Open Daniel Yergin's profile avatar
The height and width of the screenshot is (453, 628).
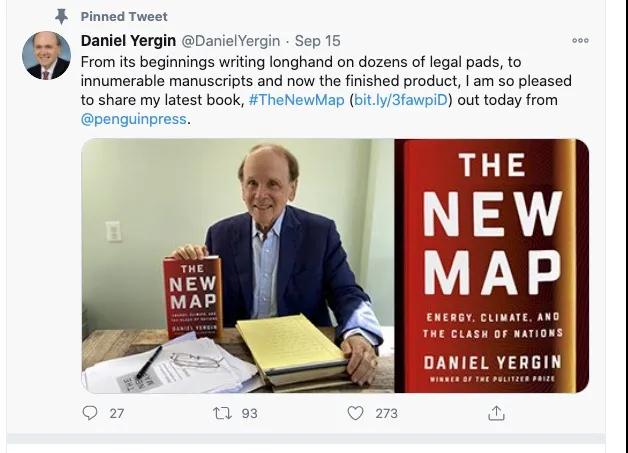point(46,56)
